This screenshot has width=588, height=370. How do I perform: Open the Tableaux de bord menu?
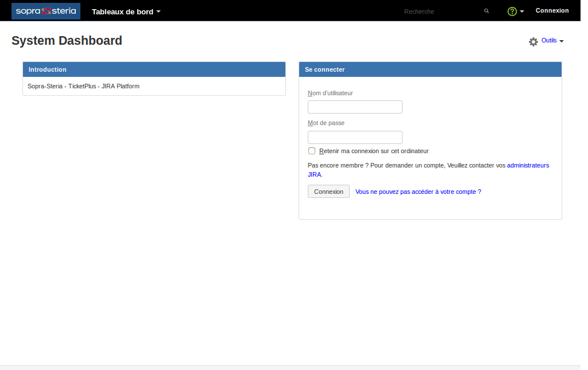pyautogui.click(x=126, y=11)
